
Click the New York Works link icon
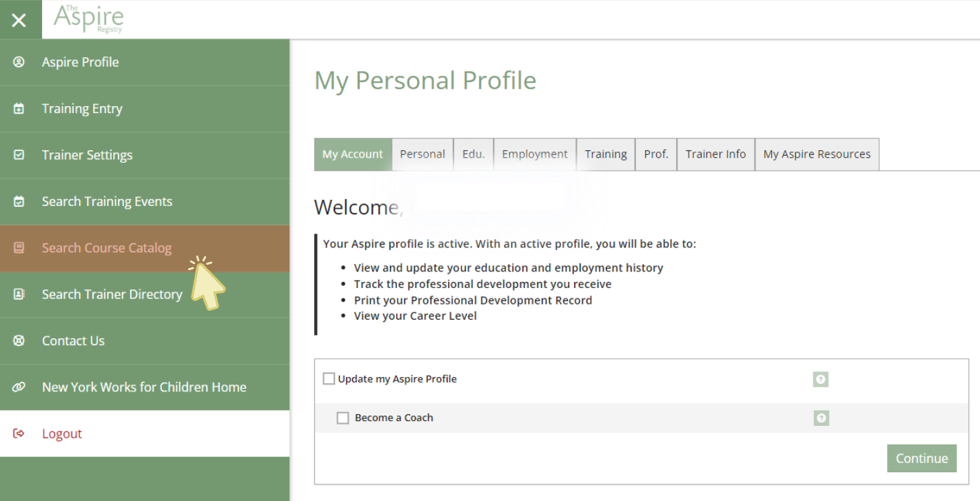(19, 387)
